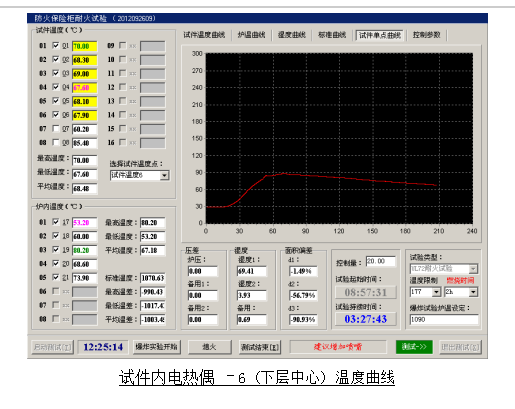Click the 控制量 input field

point(380,261)
